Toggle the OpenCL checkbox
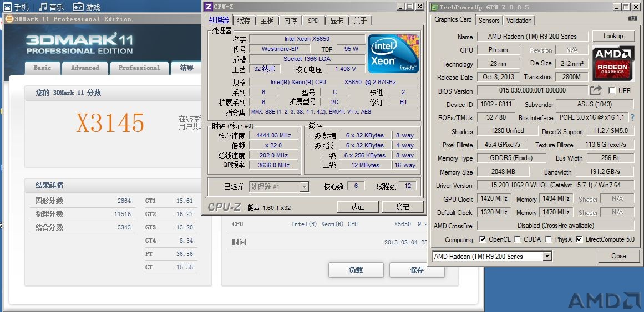Image resolution: width=644 pixels, height=312 pixels. [482, 239]
